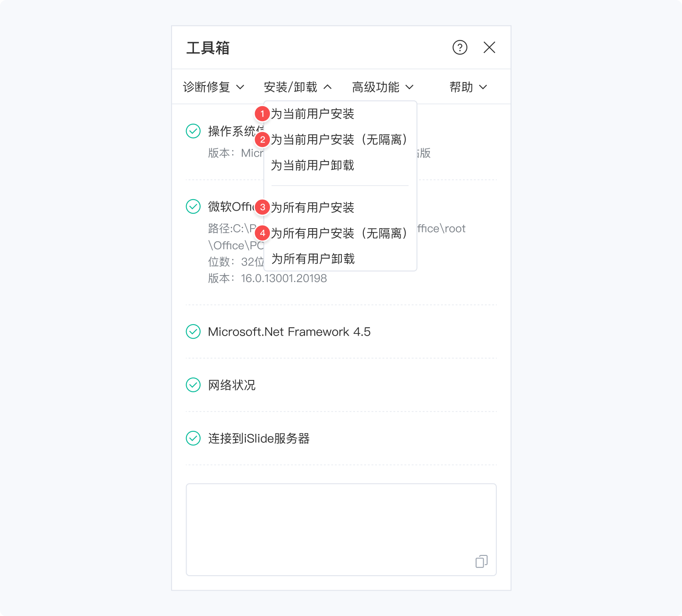Close the 工具箱 dialog

point(489,47)
